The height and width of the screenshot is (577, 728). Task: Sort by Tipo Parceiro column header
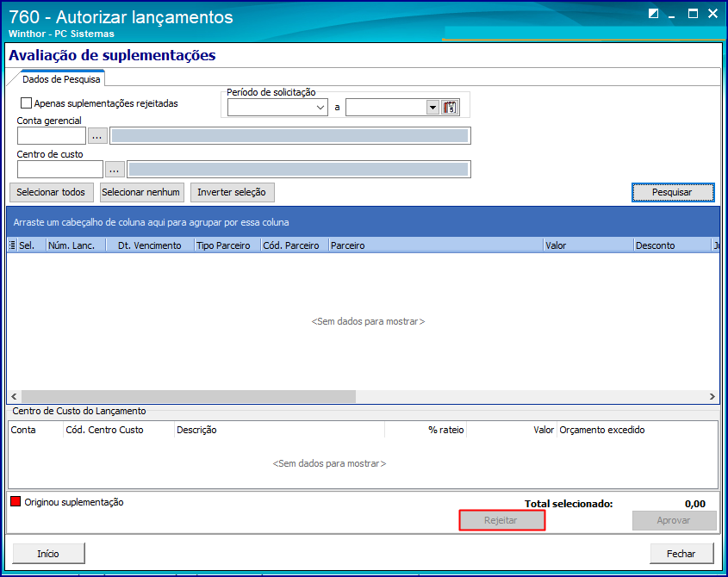tap(227, 245)
